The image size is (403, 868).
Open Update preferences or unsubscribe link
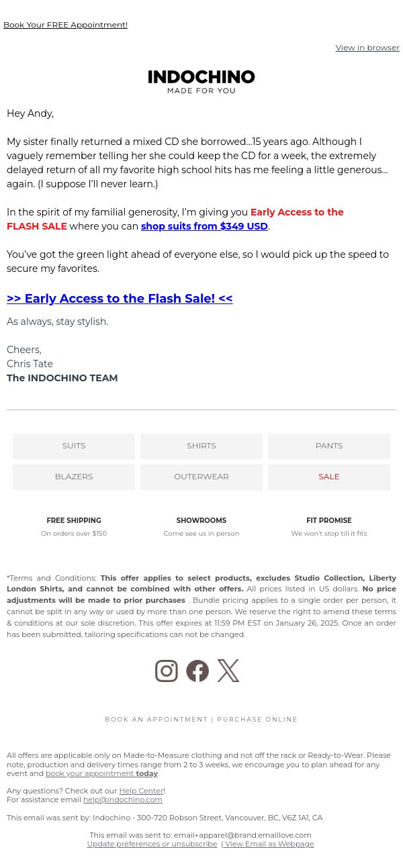[x=152, y=844]
